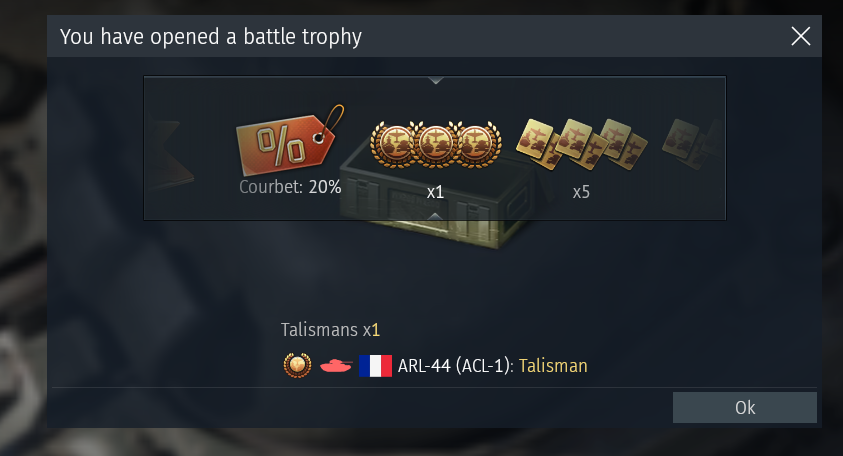This screenshot has width=843, height=456.
Task: Select the orange discount percent tag icon
Action: (x=290, y=139)
